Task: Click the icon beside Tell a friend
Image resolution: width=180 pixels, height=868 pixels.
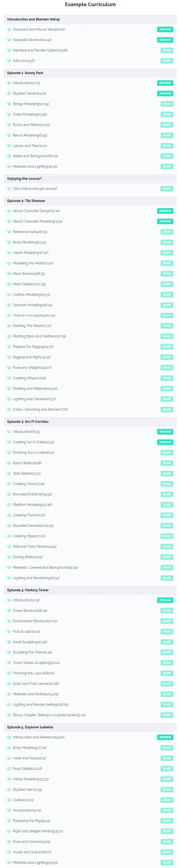Action: point(9,189)
